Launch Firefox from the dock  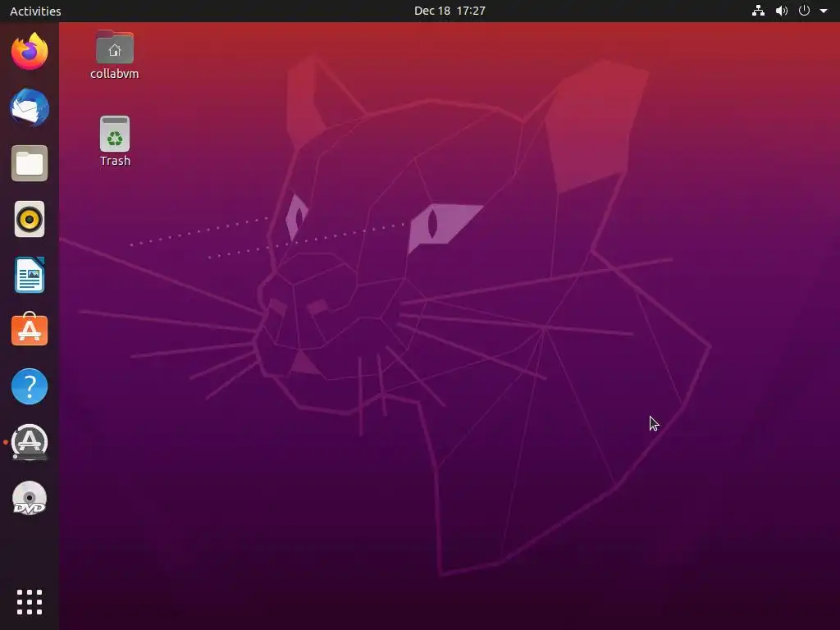[x=30, y=52]
